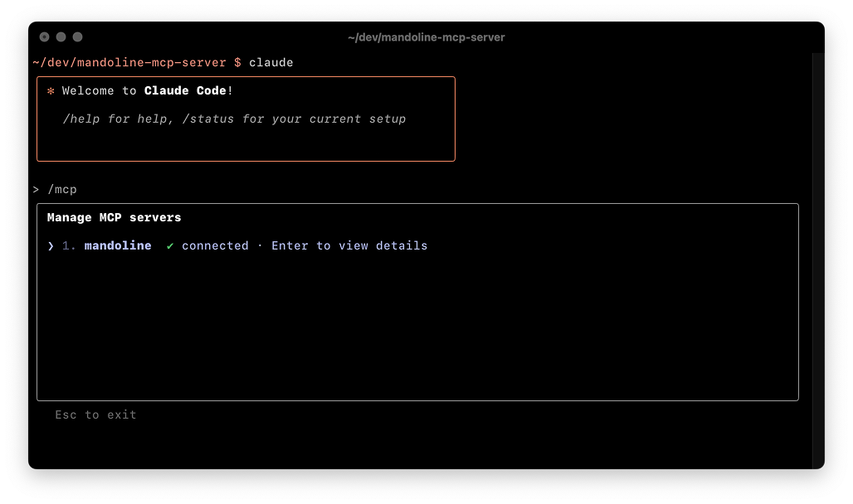Click the selection arrow before the mandoline entry

pos(51,245)
